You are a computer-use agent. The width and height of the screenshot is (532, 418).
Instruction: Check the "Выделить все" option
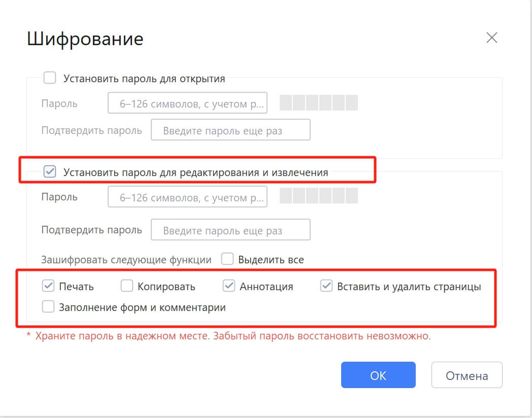coord(227,259)
